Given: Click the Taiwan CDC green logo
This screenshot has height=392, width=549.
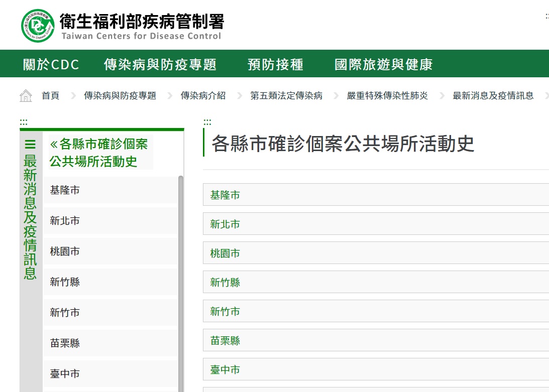Looking at the screenshot, I should pyautogui.click(x=38, y=26).
